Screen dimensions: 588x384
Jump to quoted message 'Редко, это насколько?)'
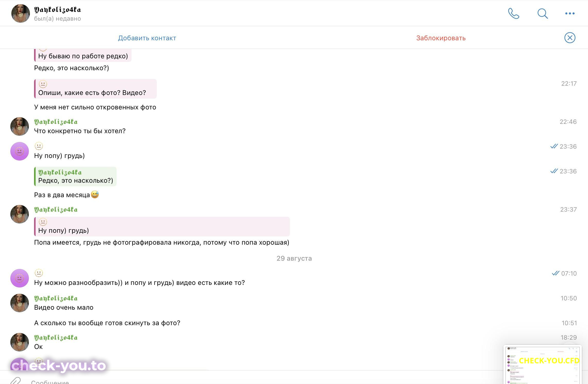tap(75, 177)
